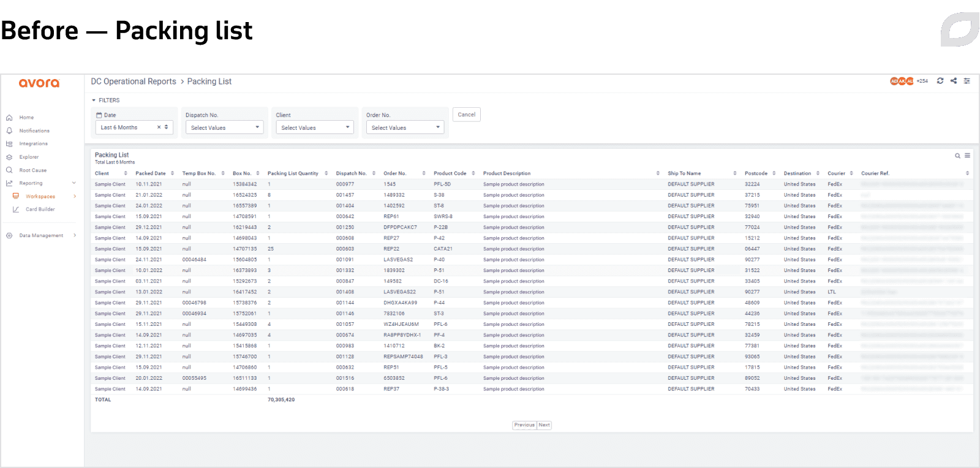The width and height of the screenshot is (980, 468).
Task: Click the LTL courier cell
Action: click(x=832, y=292)
